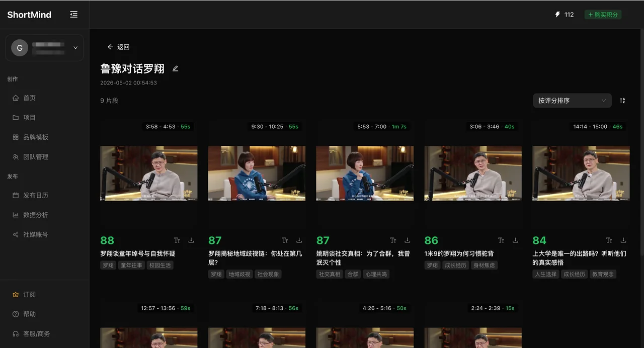Click the ShortMind logo
The width and height of the screenshot is (644, 348).
(29, 15)
